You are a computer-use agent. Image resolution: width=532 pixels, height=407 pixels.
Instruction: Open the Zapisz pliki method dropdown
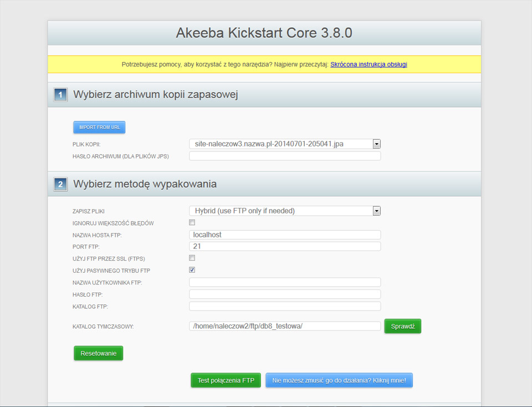tap(285, 211)
